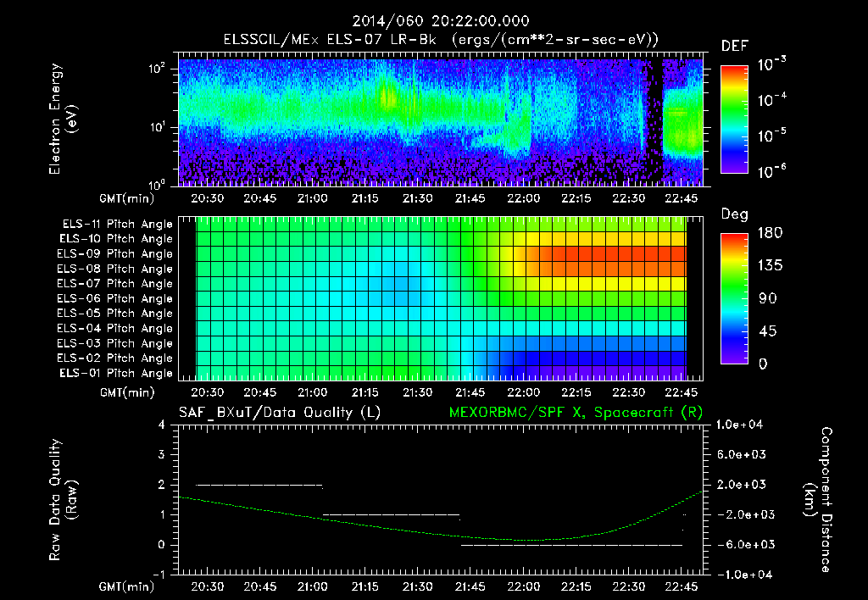
Task: Click the 10^-3 DEF scale value
Action: click(x=771, y=64)
